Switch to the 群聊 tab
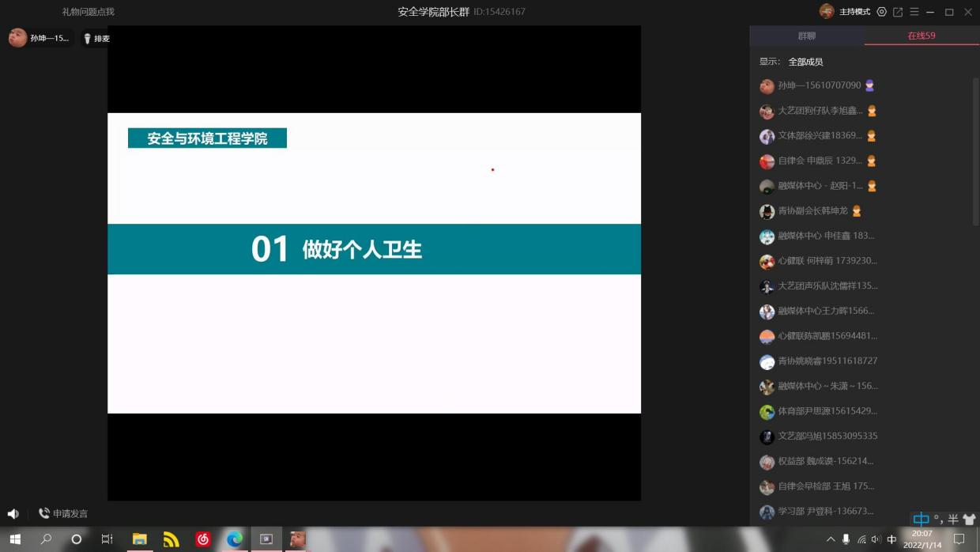The width and height of the screenshot is (980, 552). click(x=807, y=36)
